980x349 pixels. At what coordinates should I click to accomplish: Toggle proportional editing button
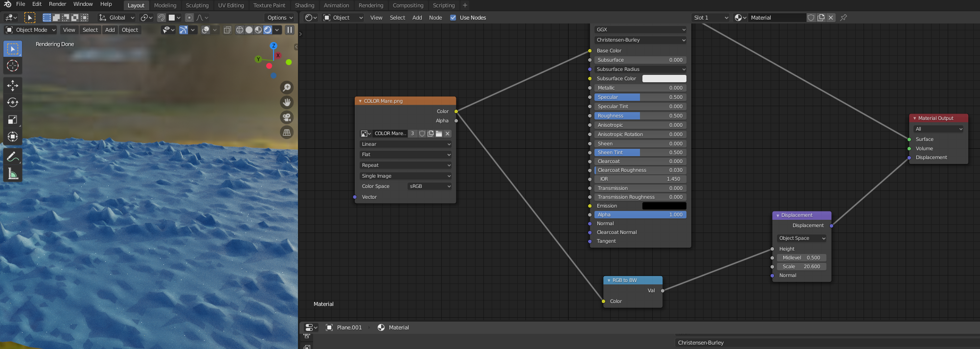coord(189,18)
